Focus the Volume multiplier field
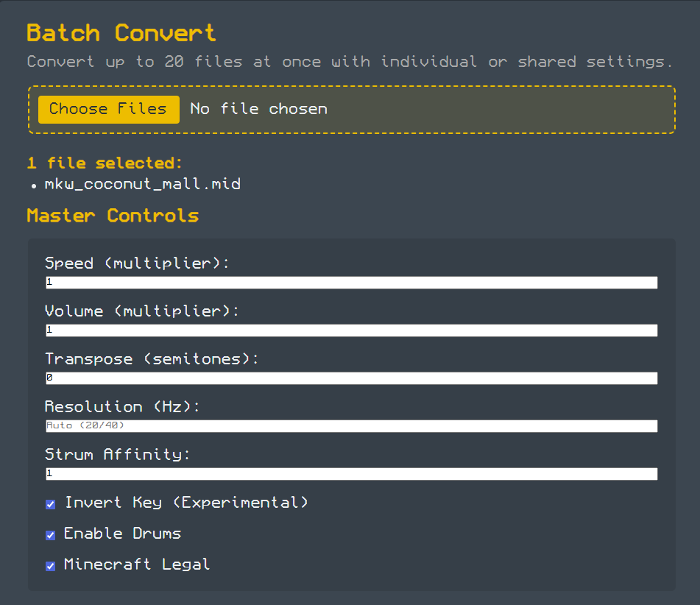 pos(351,330)
